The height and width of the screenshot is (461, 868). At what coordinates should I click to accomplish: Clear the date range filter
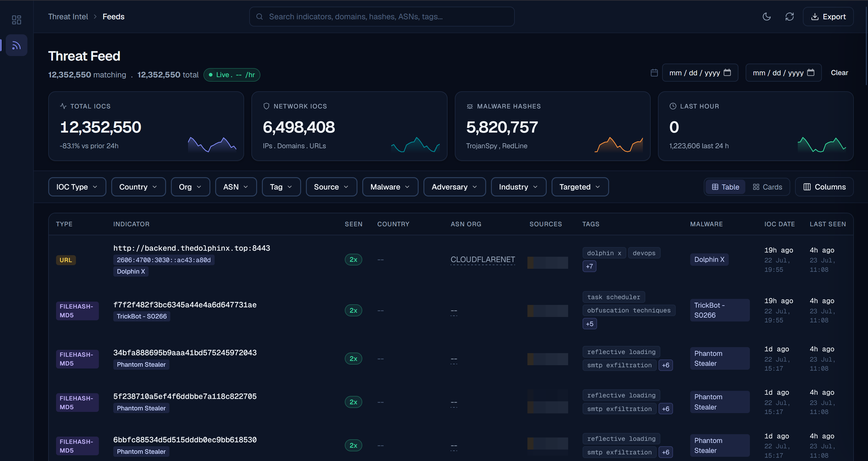point(839,73)
